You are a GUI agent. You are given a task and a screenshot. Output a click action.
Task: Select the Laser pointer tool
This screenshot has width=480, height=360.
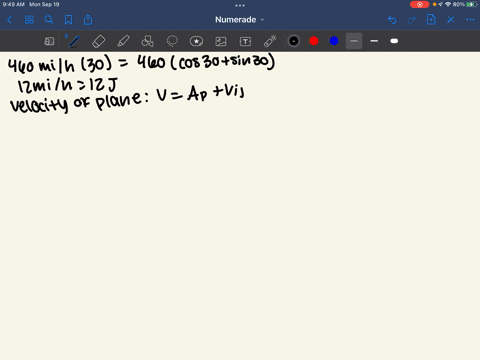270,41
